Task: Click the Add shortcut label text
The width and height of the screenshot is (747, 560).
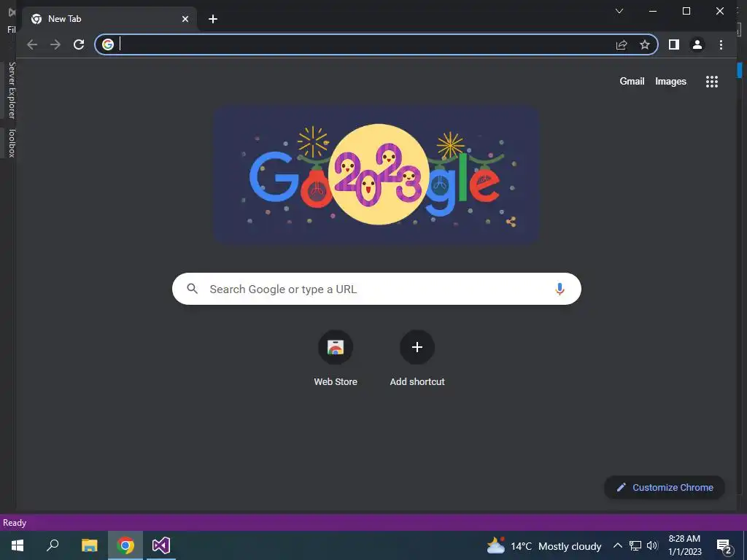Action: point(417,381)
